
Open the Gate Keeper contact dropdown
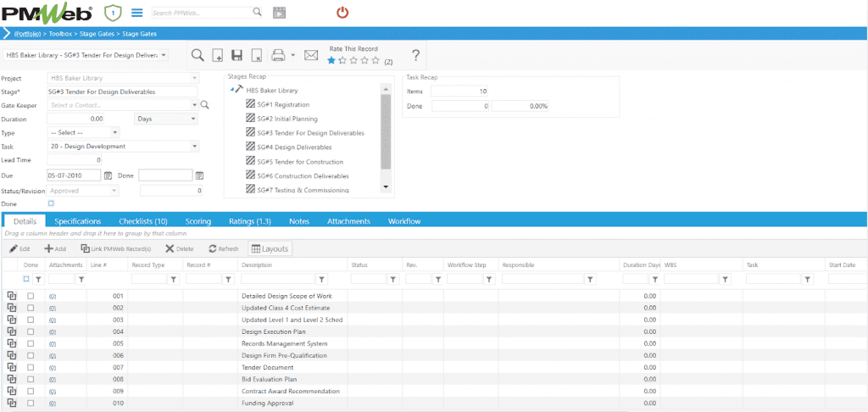pyautogui.click(x=194, y=104)
